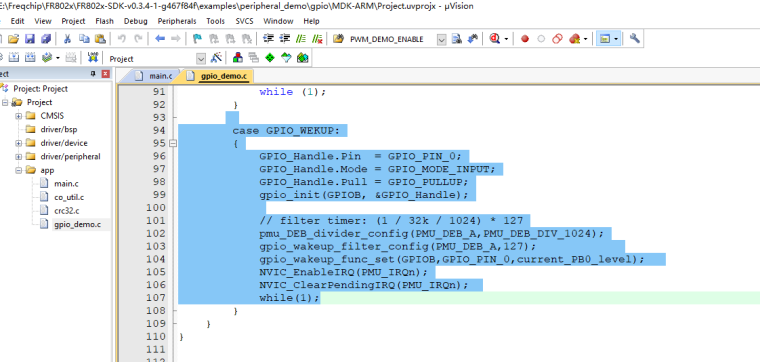Image resolution: width=760 pixels, height=362 pixels.
Task: Click the Enable/Disable breakpoint circle icon
Action: [x=541, y=39]
